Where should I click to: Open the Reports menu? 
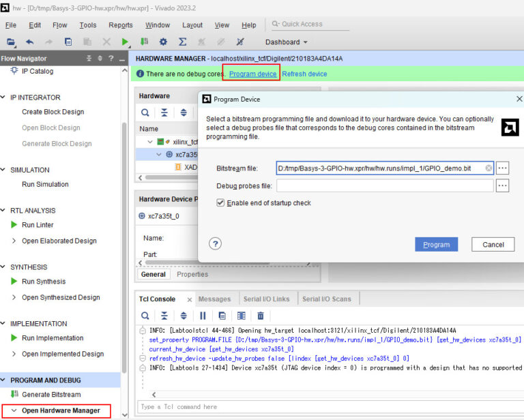coord(121,25)
